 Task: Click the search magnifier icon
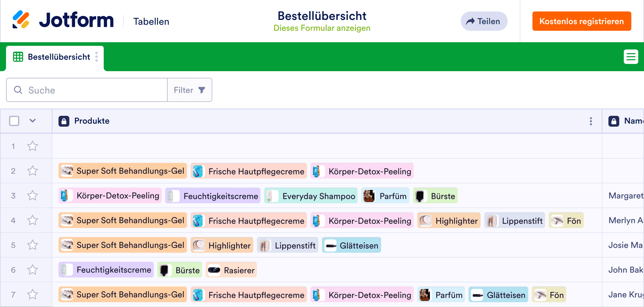point(18,90)
